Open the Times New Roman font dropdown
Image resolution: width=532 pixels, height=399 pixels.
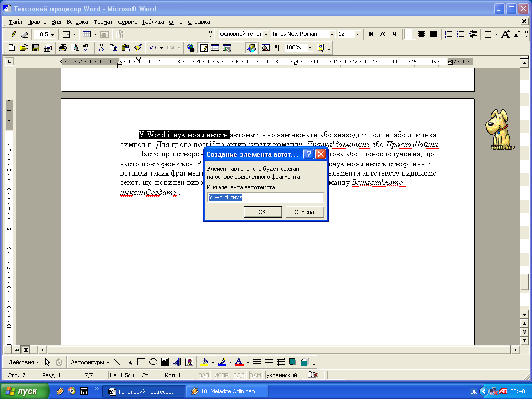[332, 34]
